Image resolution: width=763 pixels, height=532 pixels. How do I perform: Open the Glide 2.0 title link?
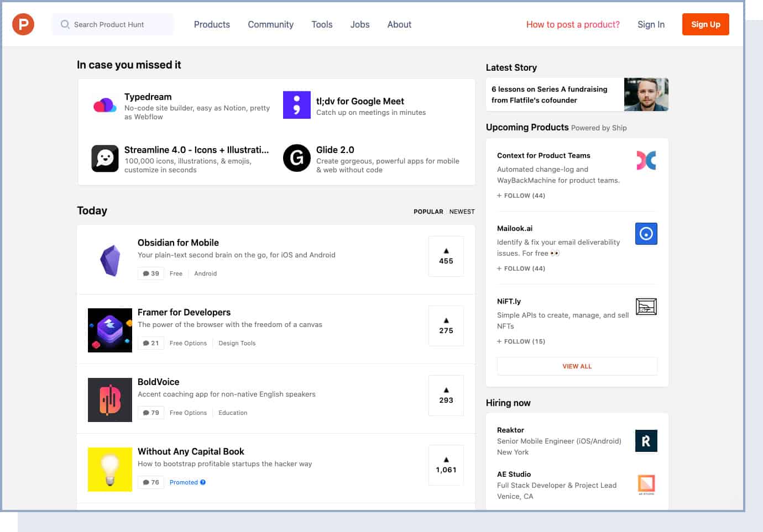click(x=335, y=150)
